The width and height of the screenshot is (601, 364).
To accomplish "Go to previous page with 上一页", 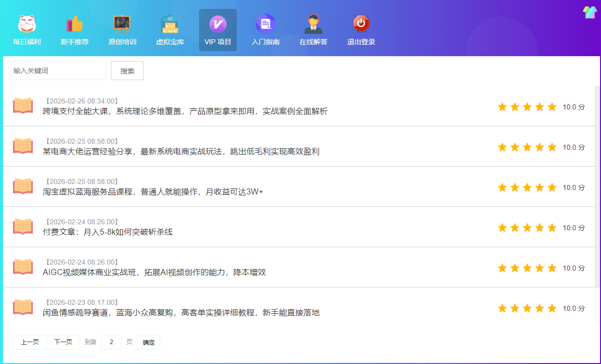I will (30, 342).
